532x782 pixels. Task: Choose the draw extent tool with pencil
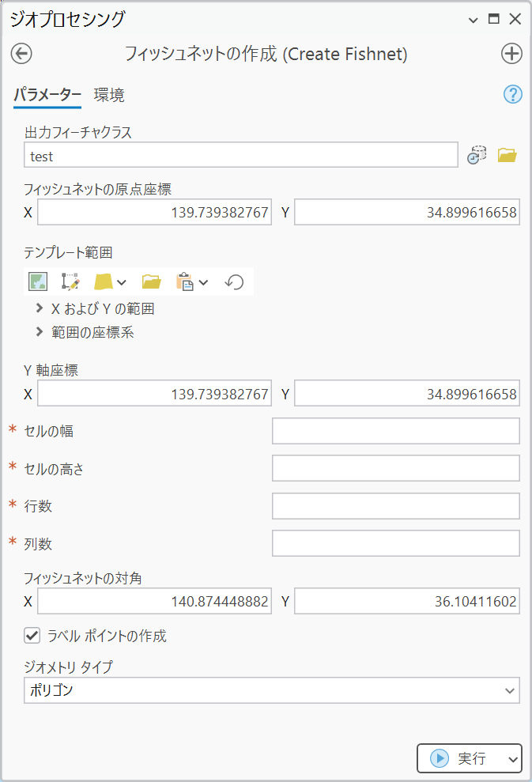[70, 281]
